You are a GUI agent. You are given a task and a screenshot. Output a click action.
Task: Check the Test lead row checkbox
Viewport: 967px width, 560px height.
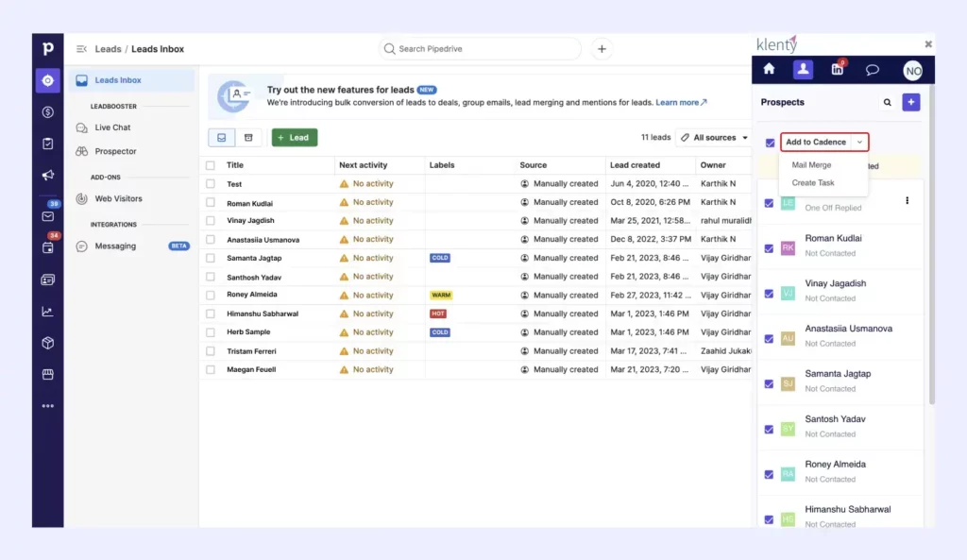click(x=211, y=184)
